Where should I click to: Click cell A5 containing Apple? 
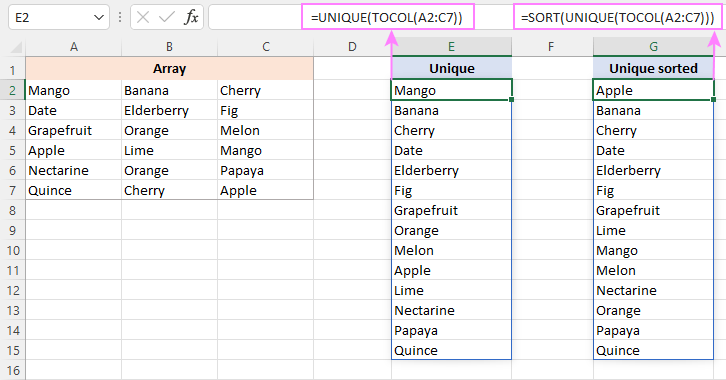(x=74, y=150)
